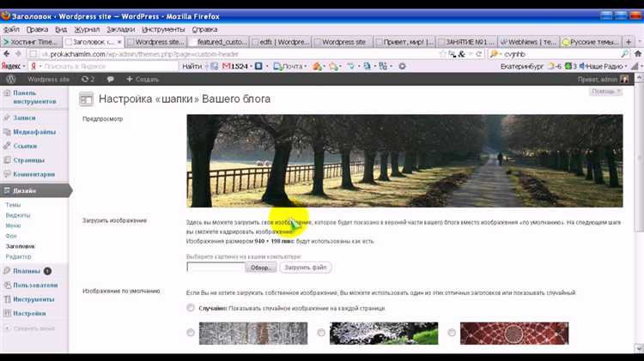Screen dimensions: 644x361
Task: Click the Загрузить файл button
Action: (x=305, y=268)
